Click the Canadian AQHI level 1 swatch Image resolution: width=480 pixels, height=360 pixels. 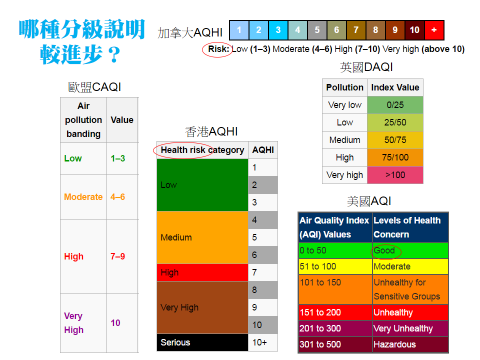coord(239,30)
